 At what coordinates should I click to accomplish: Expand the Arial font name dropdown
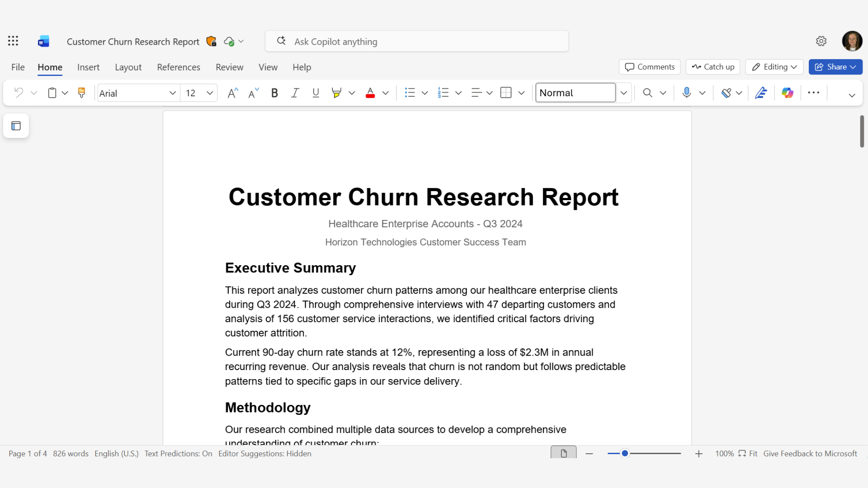(172, 93)
